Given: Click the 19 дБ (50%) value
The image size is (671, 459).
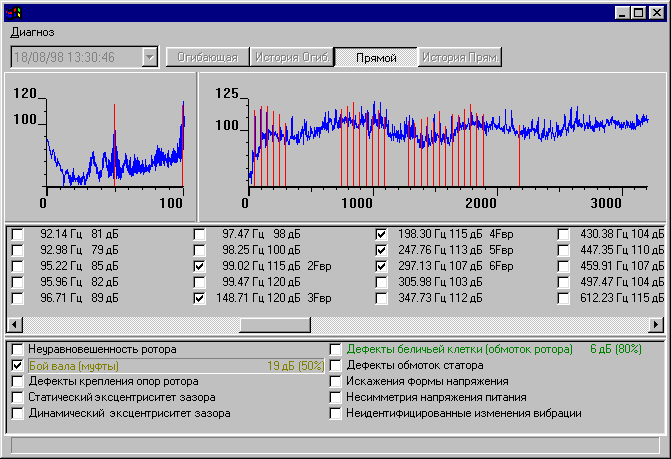Looking at the screenshot, I should point(296,366).
